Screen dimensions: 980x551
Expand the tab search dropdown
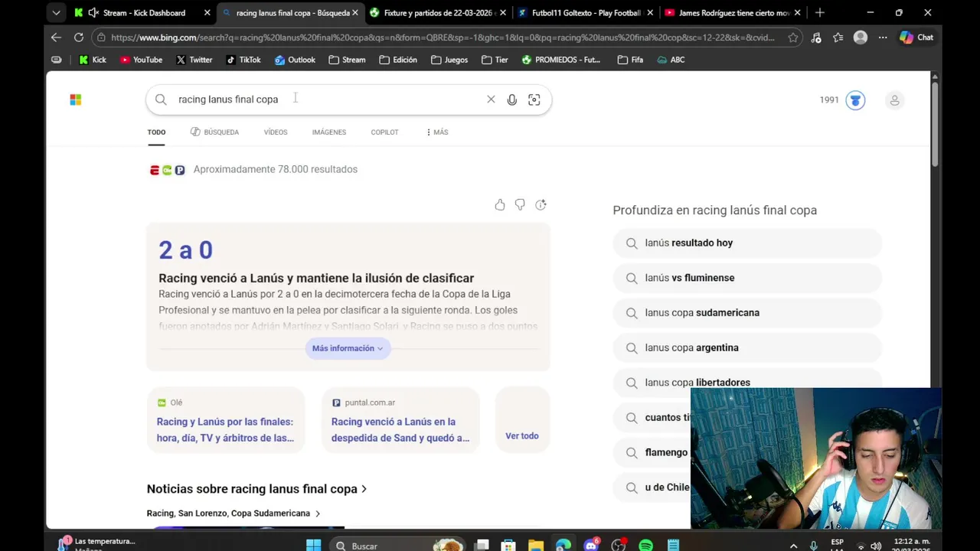coord(56,12)
